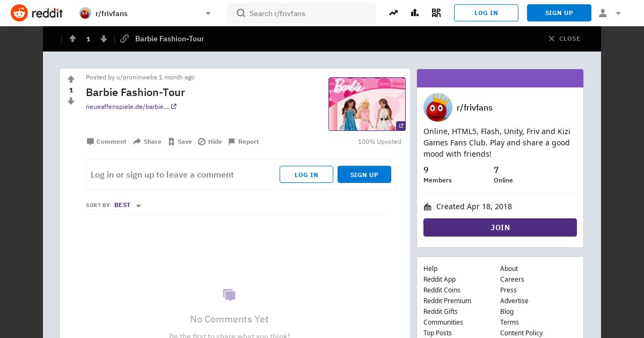Click the Barbie Fashion-Tour post title heading
This screenshot has width=644, height=338.
[135, 92]
